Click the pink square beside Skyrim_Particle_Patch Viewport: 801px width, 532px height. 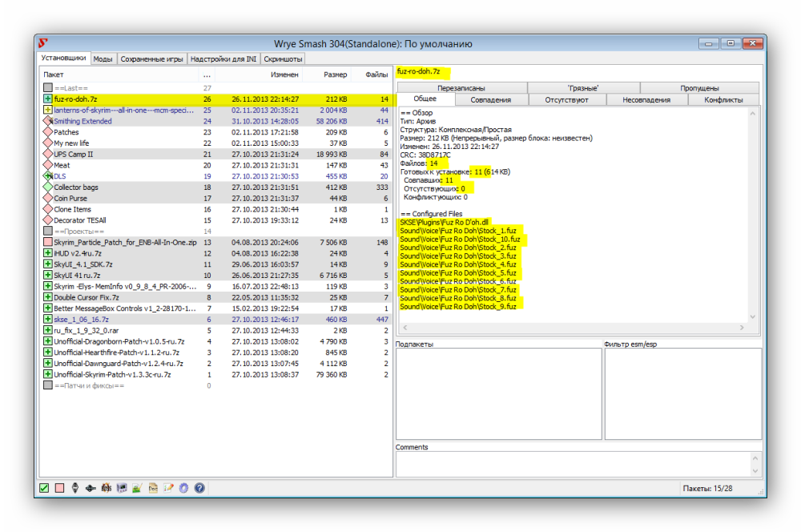pyautogui.click(x=47, y=242)
